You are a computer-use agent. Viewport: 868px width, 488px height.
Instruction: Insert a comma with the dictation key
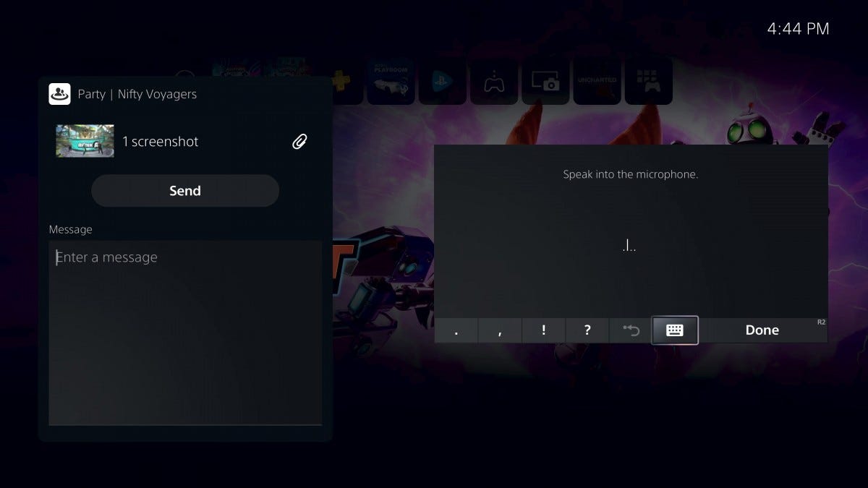point(500,330)
